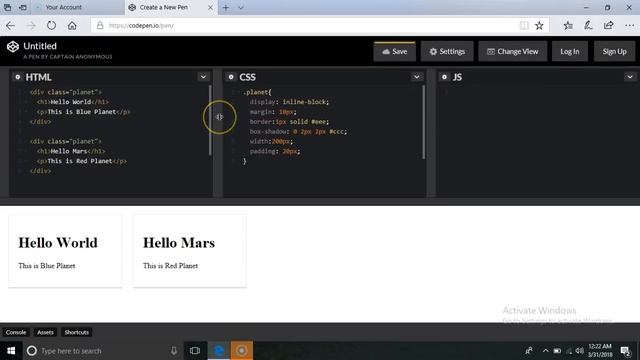The image size is (640, 360).
Task: Click the taskbar microphone icon
Action: click(174, 351)
